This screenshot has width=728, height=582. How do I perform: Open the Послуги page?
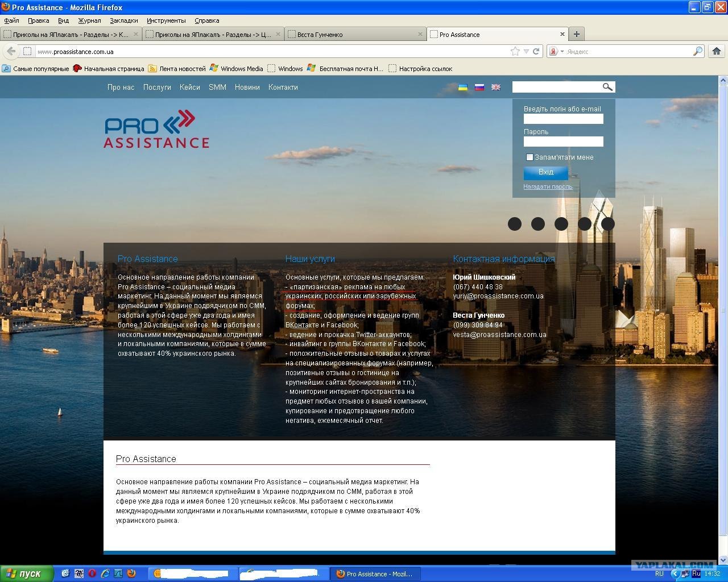click(157, 87)
